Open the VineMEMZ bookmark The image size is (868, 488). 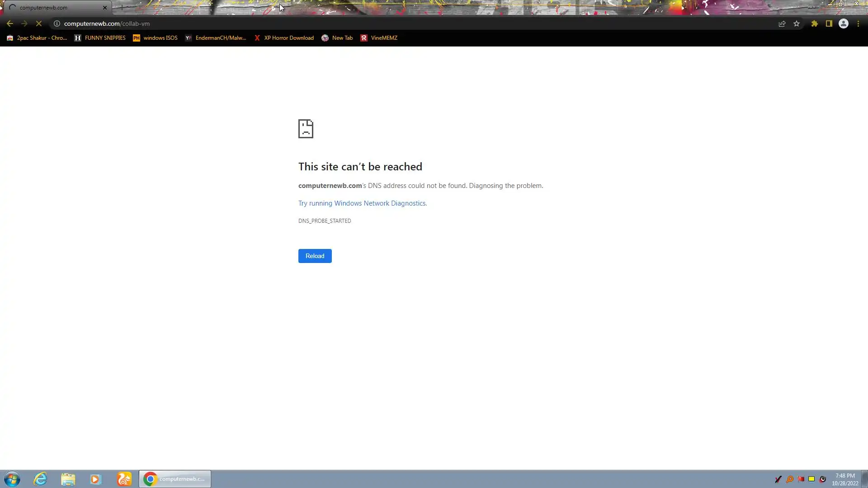point(379,38)
